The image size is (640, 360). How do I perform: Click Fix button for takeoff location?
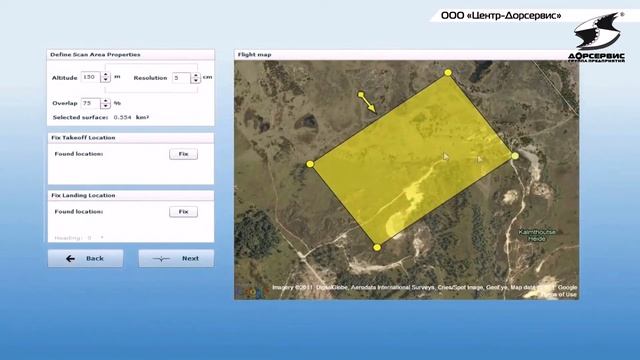point(183,154)
